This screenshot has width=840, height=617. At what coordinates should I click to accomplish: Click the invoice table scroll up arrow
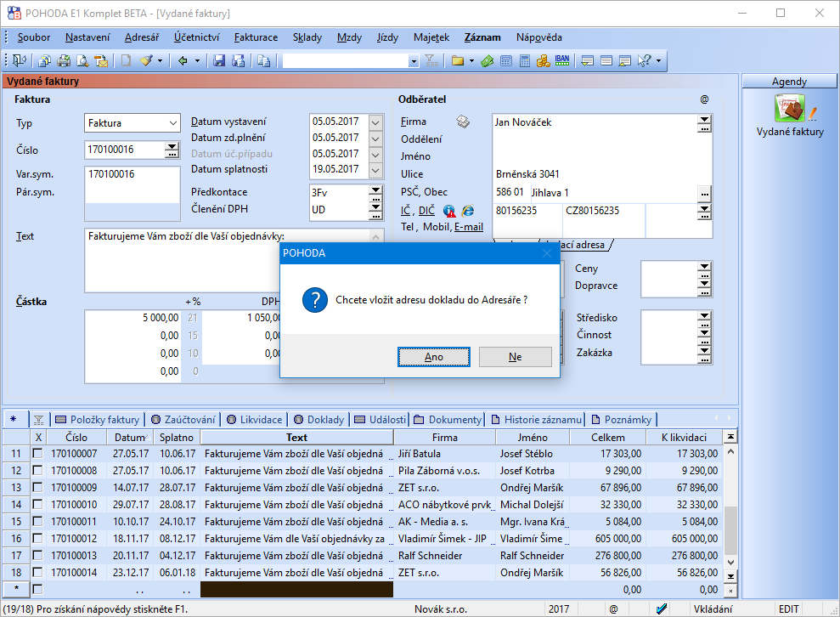coord(730,452)
